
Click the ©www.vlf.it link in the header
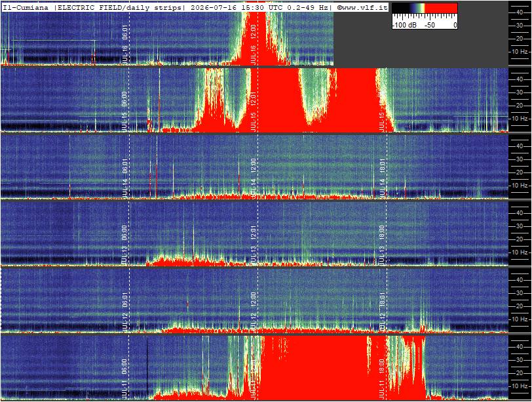click(x=362, y=7)
